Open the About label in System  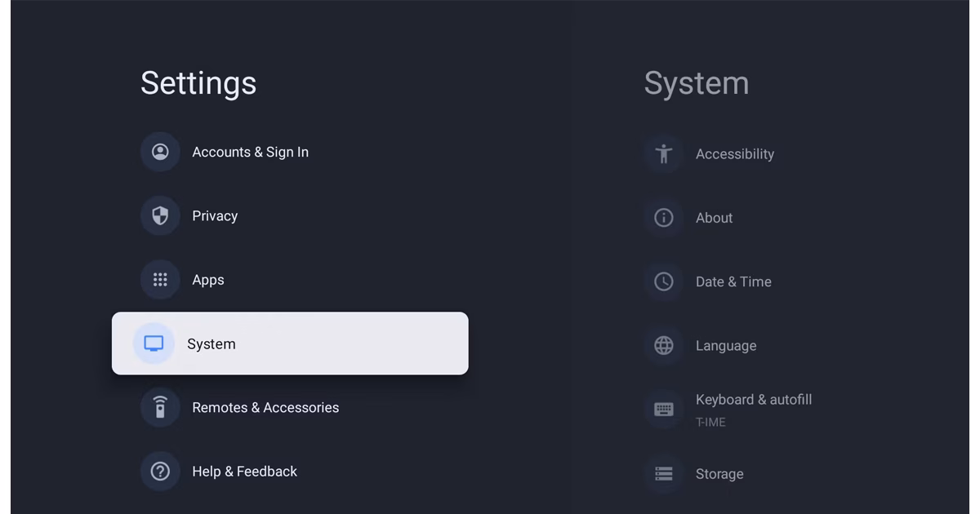click(x=714, y=218)
